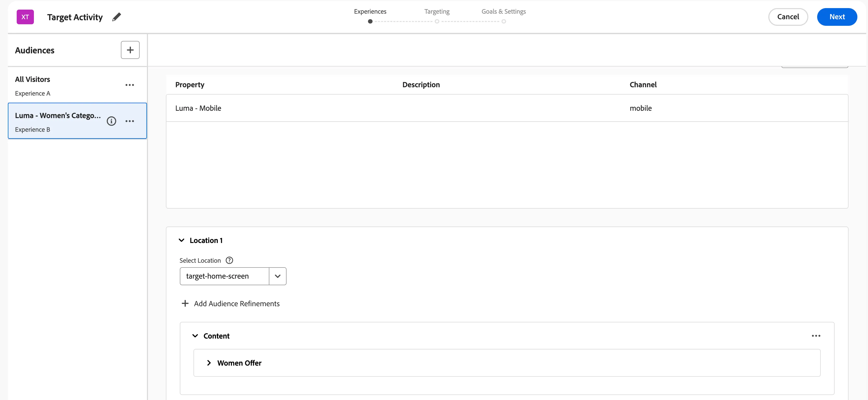Click the Description column header
Screen dimensions: 868x400
421,85
